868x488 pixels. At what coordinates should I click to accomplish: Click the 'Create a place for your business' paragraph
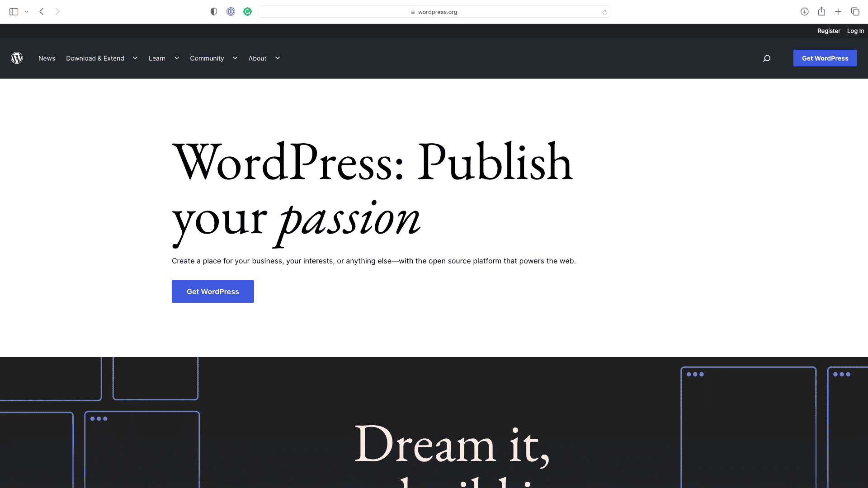[x=374, y=261]
